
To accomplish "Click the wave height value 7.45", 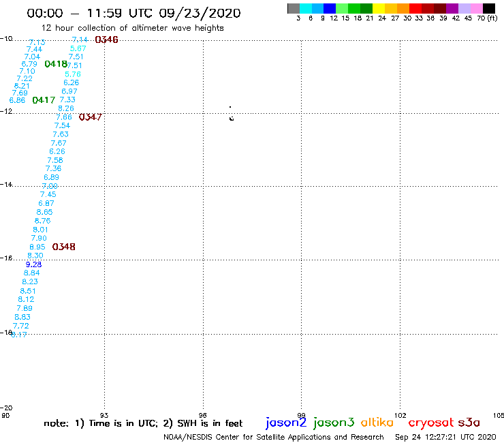I will tap(48, 194).
